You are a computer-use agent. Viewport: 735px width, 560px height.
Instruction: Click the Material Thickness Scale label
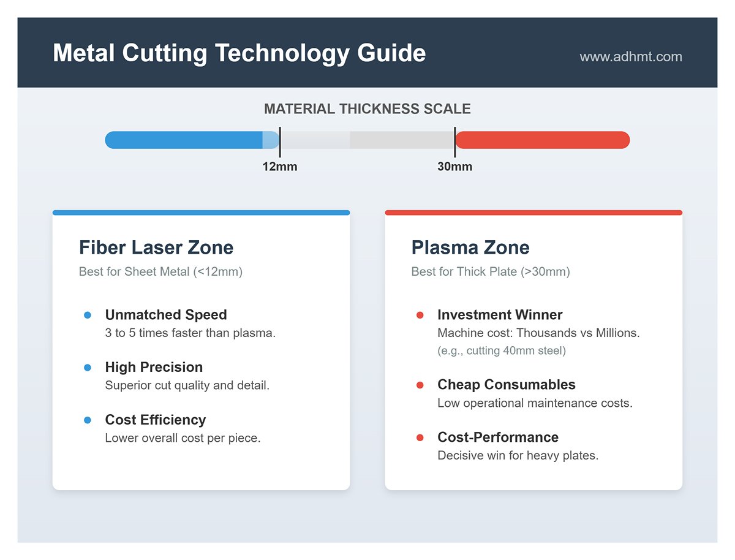coord(367,109)
